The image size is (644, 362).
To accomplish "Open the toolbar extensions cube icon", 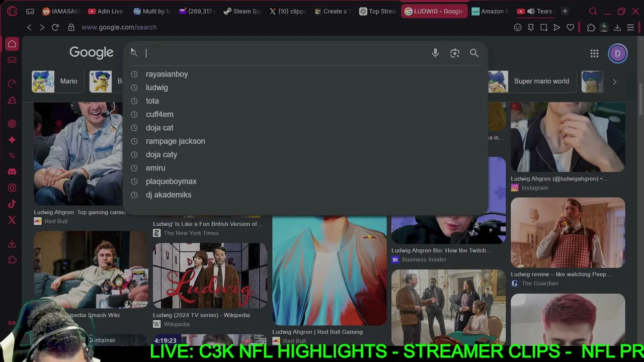I will 591,27.
